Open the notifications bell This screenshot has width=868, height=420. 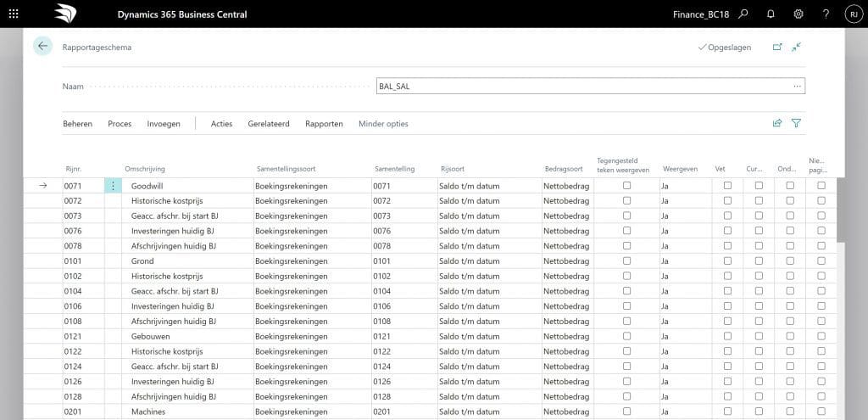pyautogui.click(x=771, y=14)
